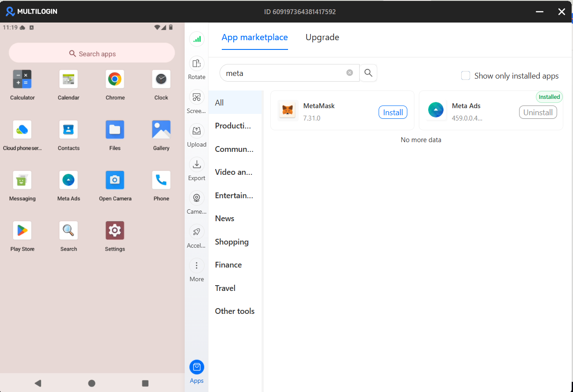Screen dimensions: 573x392
Task: Click the Rotate icon in sidebar
Action: coord(197,64)
